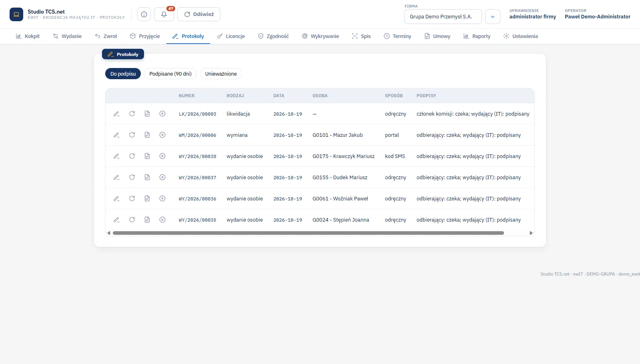Click person G0101 - Mazur Jakub

338,135
